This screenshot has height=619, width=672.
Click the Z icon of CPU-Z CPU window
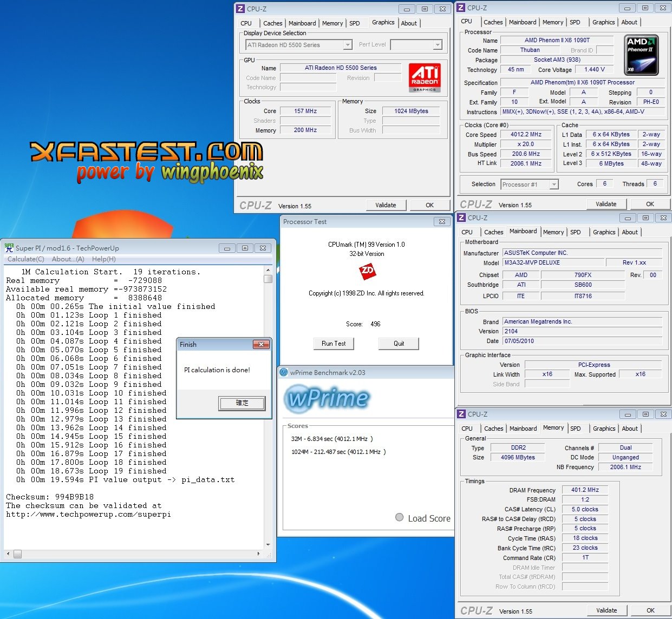pyautogui.click(x=461, y=8)
